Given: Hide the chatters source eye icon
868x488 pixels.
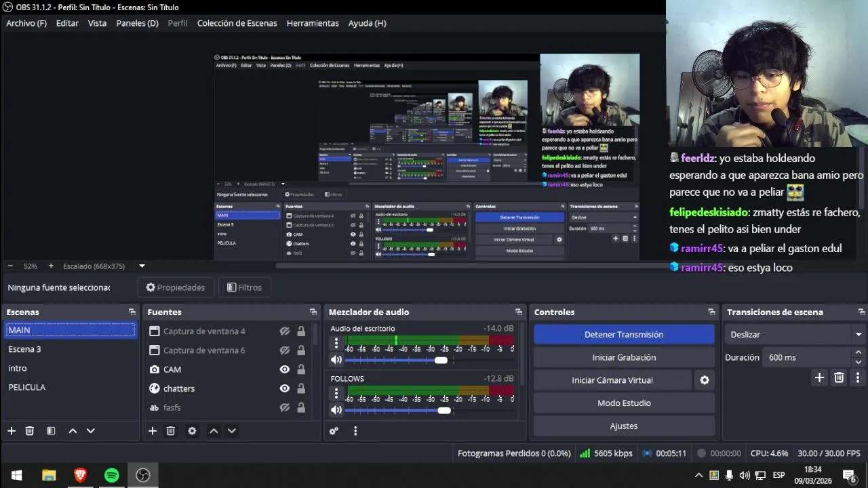Looking at the screenshot, I should click(x=285, y=388).
